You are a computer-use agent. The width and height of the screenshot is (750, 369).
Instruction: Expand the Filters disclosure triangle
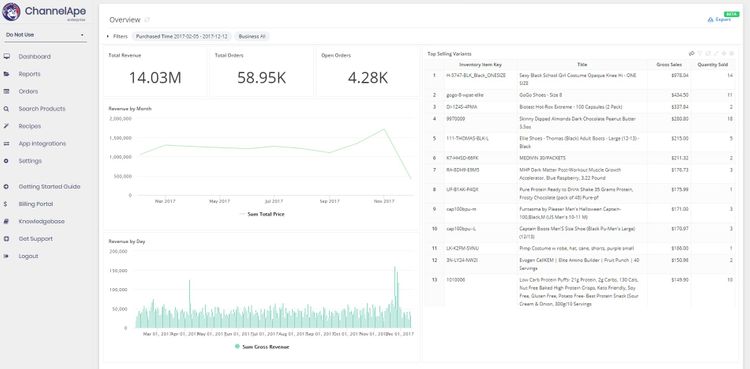108,36
